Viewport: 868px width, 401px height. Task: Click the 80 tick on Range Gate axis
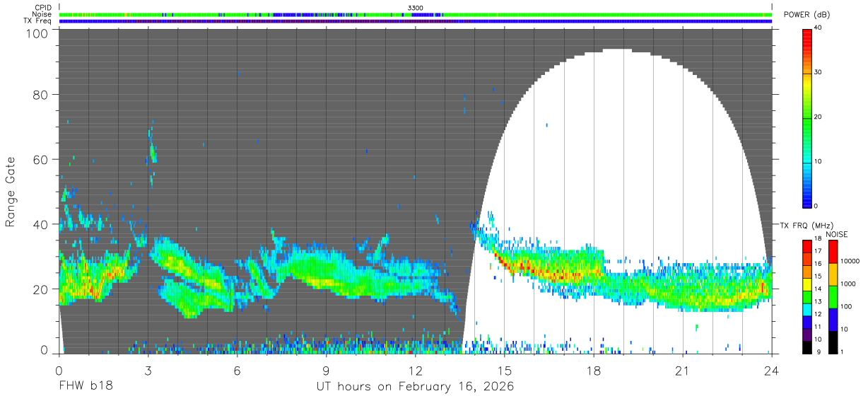[x=41, y=95]
